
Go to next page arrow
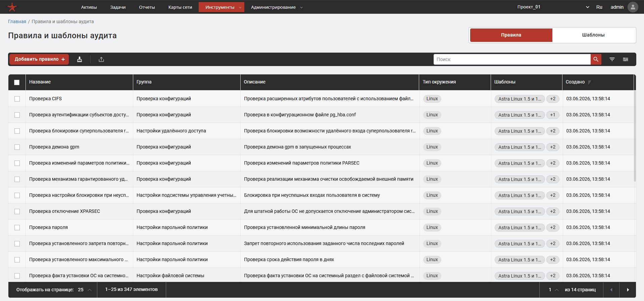tap(628, 290)
